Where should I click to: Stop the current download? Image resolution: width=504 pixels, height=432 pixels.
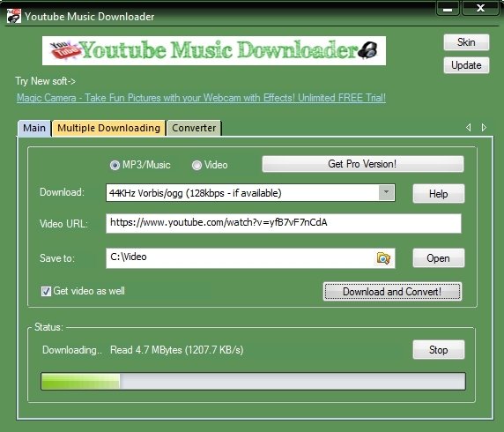[x=439, y=350]
